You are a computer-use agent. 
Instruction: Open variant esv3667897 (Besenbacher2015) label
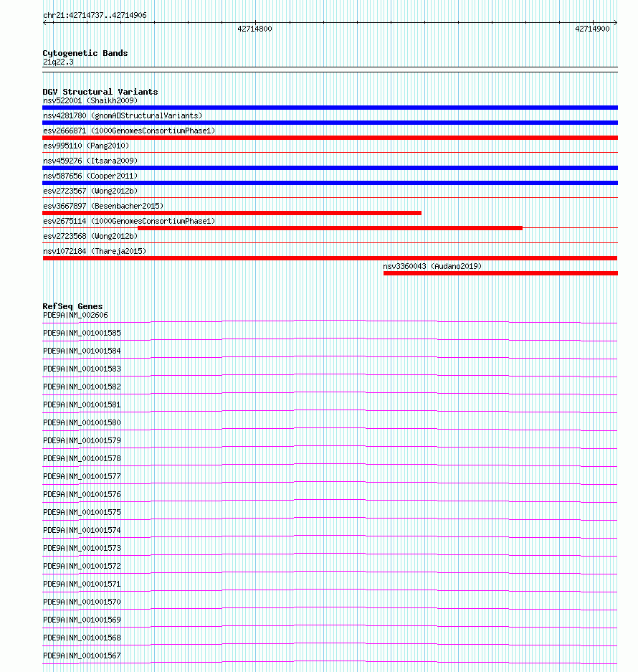[x=103, y=206]
